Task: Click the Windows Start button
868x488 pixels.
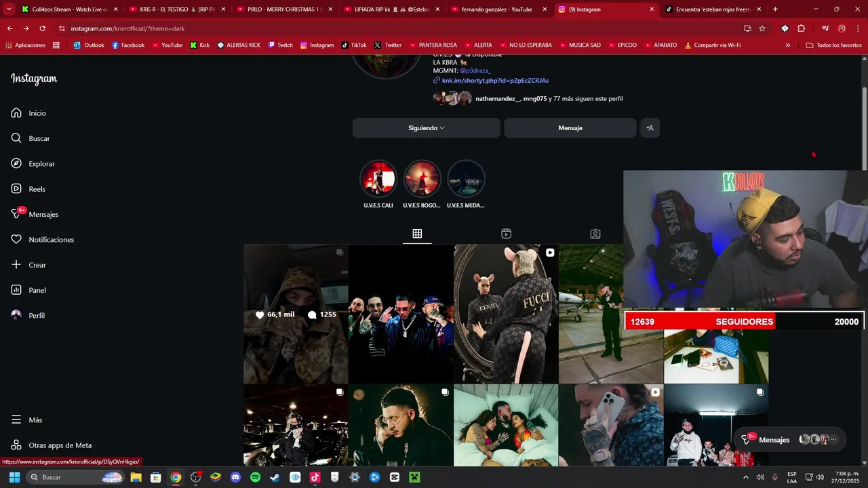Action: [14, 477]
